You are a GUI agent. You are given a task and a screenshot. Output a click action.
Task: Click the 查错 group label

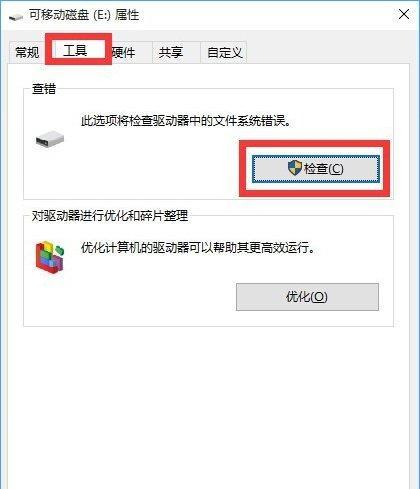(44, 89)
